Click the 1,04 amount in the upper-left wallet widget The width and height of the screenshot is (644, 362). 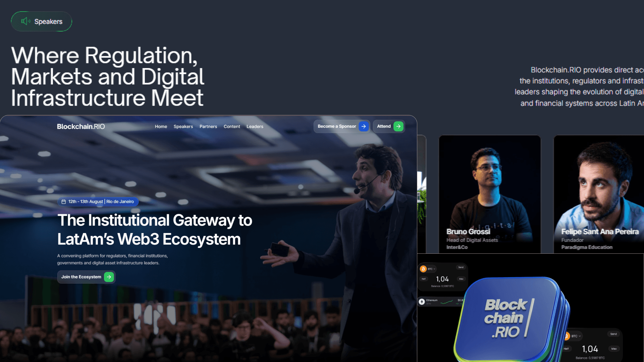pos(442,279)
